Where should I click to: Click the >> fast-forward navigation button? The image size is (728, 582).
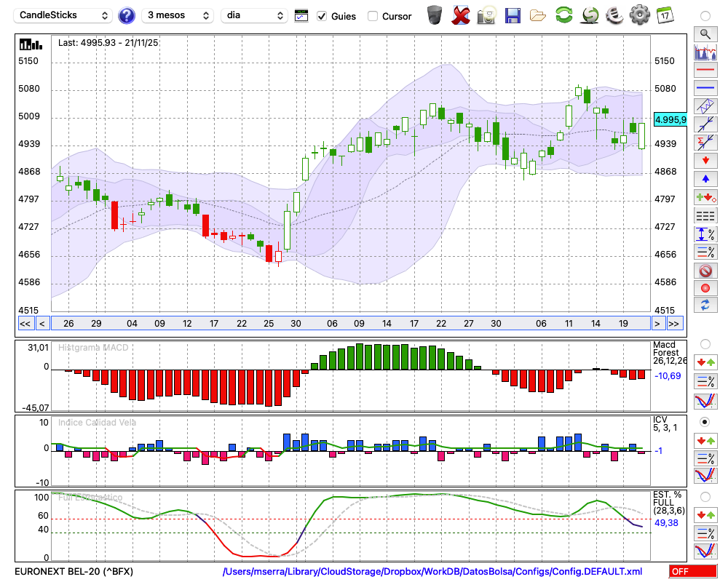(674, 324)
